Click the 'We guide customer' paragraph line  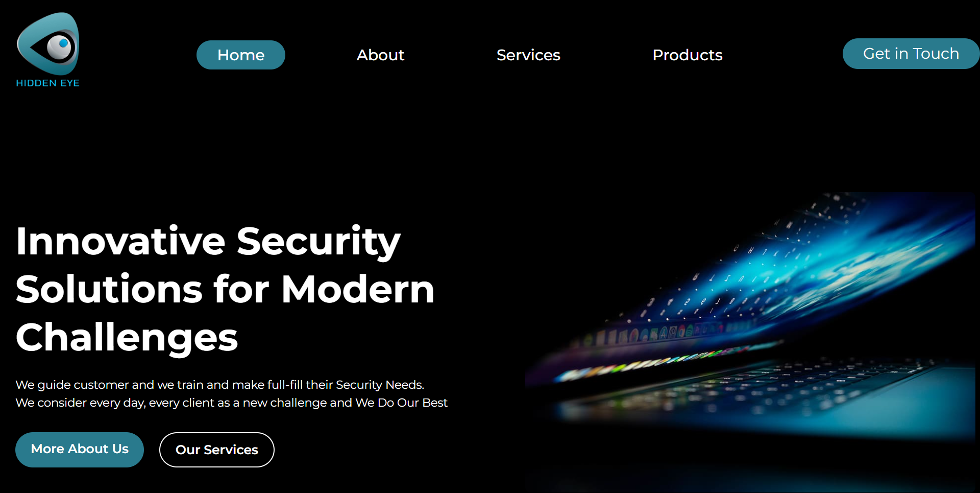[x=220, y=385]
